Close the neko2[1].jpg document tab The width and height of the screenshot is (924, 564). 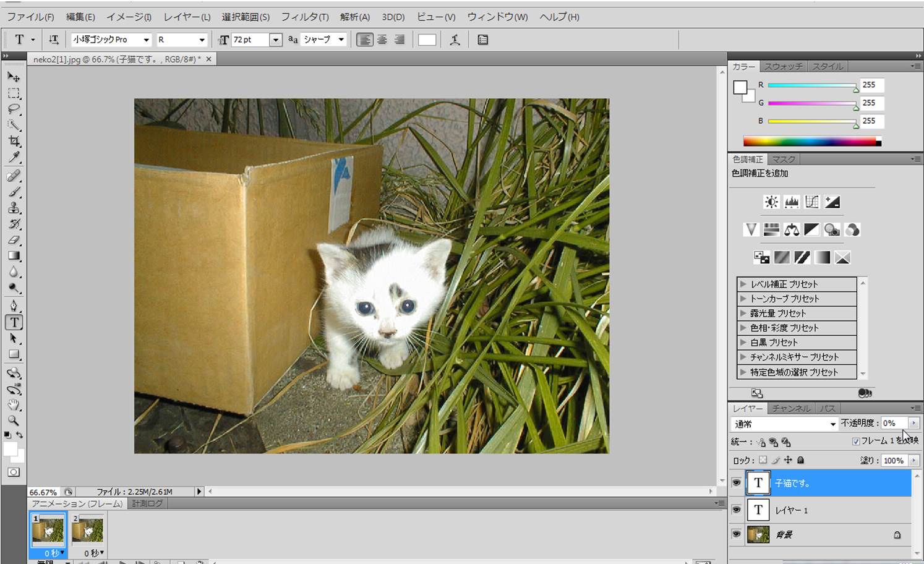(208, 59)
